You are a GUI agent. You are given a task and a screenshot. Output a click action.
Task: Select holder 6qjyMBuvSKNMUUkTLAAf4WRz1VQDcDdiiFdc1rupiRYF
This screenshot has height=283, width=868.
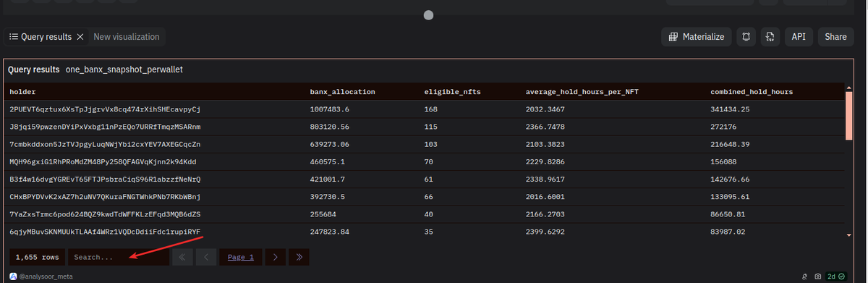point(105,232)
